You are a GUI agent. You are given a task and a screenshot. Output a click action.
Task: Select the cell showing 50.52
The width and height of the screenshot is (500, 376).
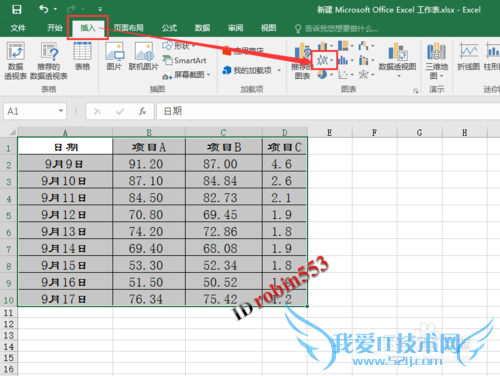[224, 282]
